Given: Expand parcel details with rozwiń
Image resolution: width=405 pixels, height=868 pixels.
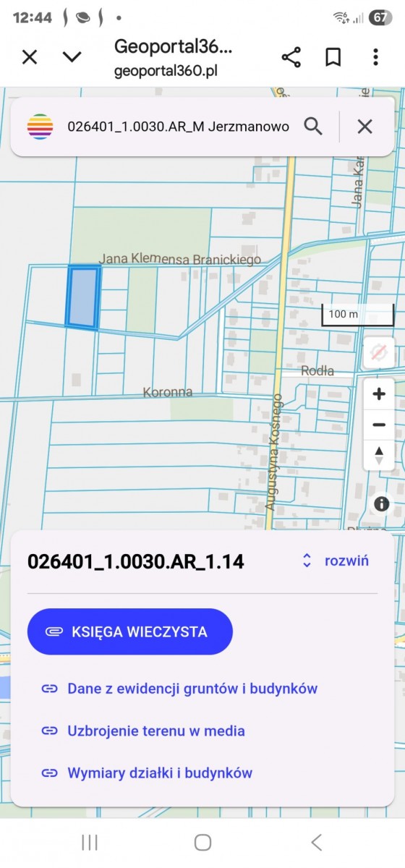Looking at the screenshot, I should [x=336, y=561].
